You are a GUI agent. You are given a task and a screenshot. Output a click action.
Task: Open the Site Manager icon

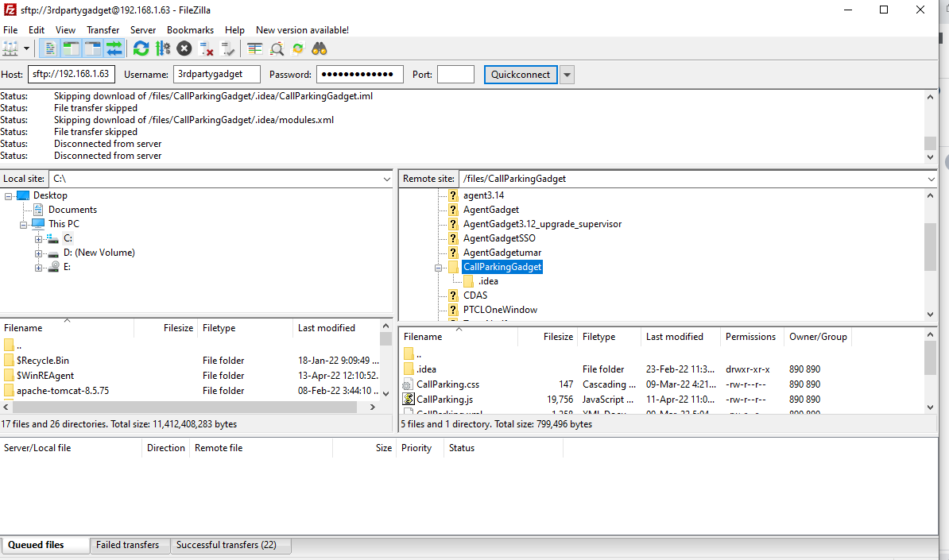pos(10,48)
